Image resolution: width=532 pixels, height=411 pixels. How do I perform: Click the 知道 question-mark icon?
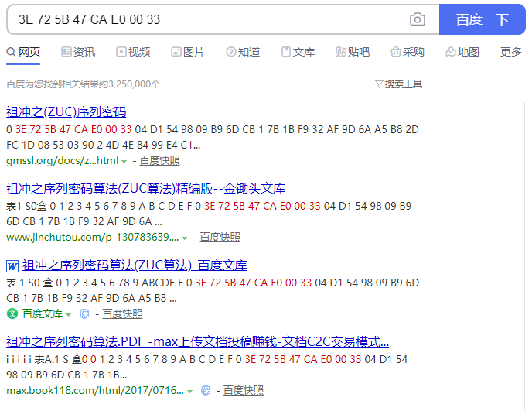click(231, 52)
